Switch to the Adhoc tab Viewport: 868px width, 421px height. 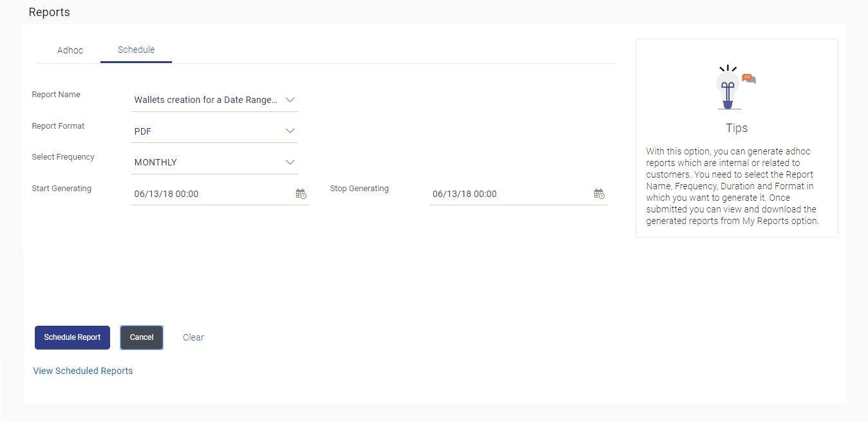70,50
